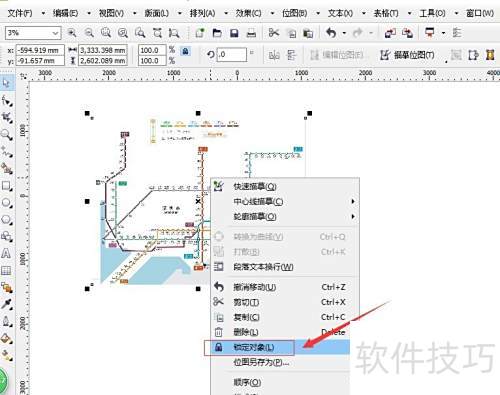This screenshot has width=500, height=395.
Task: Expand the 轮廓描摹(O) submenu arrow
Action: coord(353,216)
